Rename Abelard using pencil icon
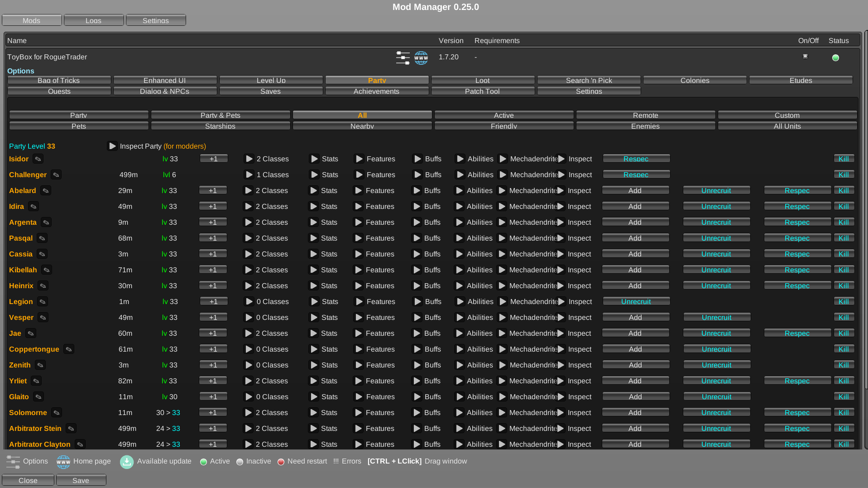The height and width of the screenshot is (488, 868). (x=46, y=191)
